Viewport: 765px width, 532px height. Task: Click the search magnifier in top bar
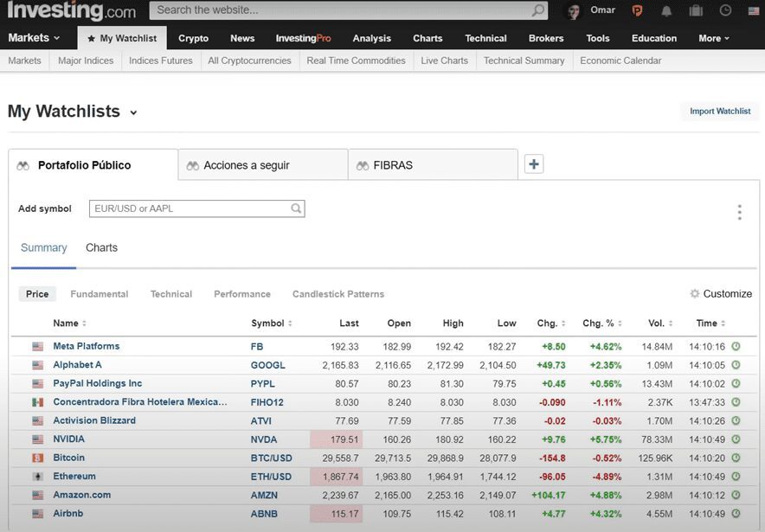(538, 10)
